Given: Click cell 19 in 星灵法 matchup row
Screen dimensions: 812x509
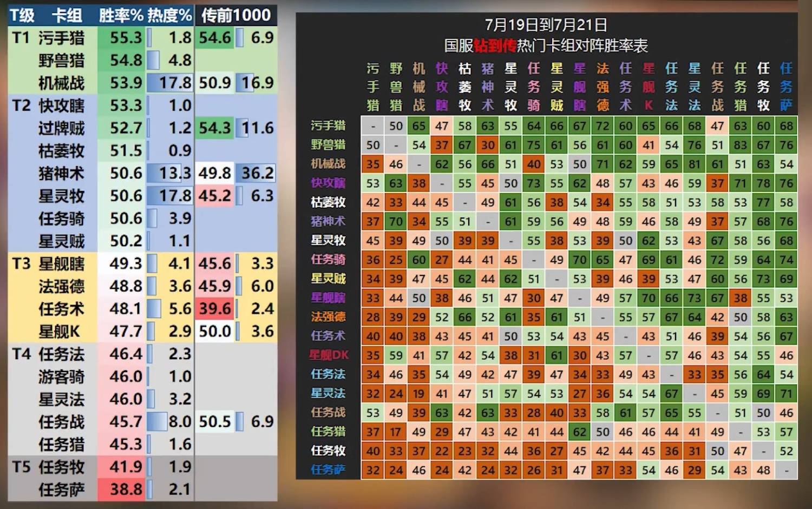Looking at the screenshot, I should tap(419, 393).
